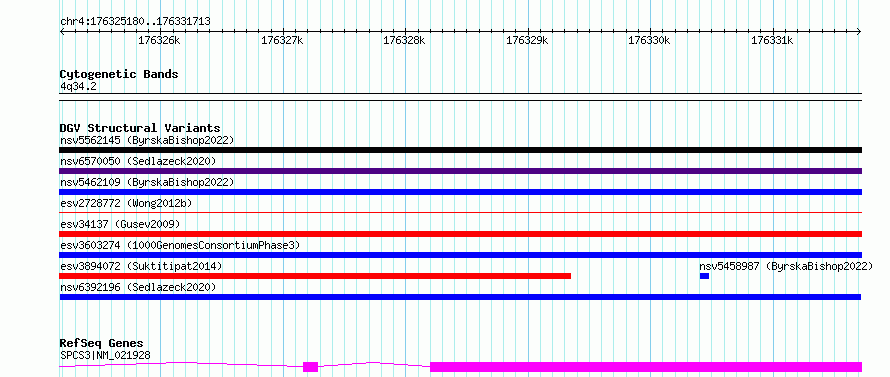890x377 pixels.
Task: Click the esv3894072 (Suktitipat2014) label
Action: pyautogui.click(x=141, y=266)
